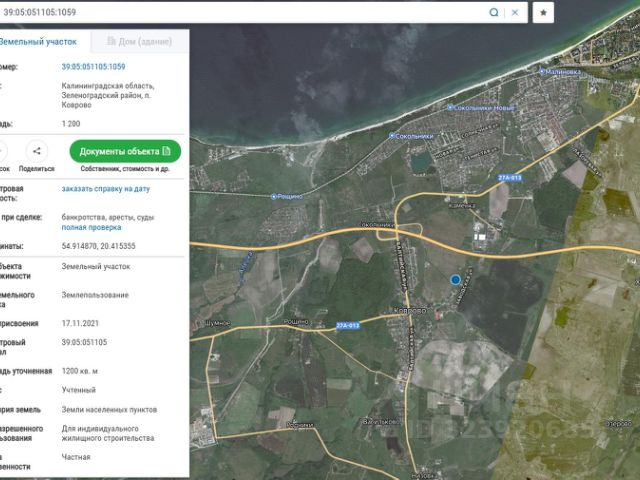640x480 pixels.
Task: Click the 27А-013 road badge near Каменка
Action: (509, 177)
